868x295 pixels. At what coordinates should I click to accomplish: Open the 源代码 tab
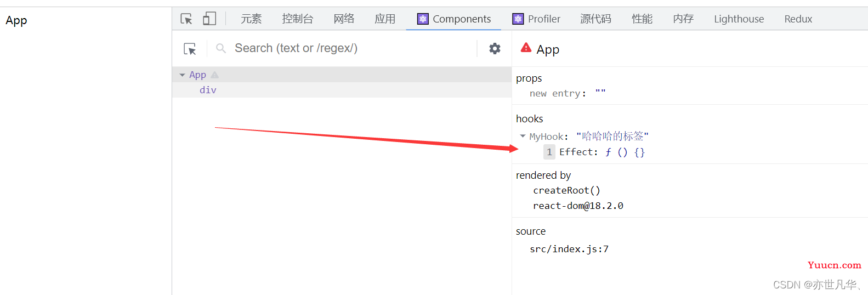[x=595, y=19]
